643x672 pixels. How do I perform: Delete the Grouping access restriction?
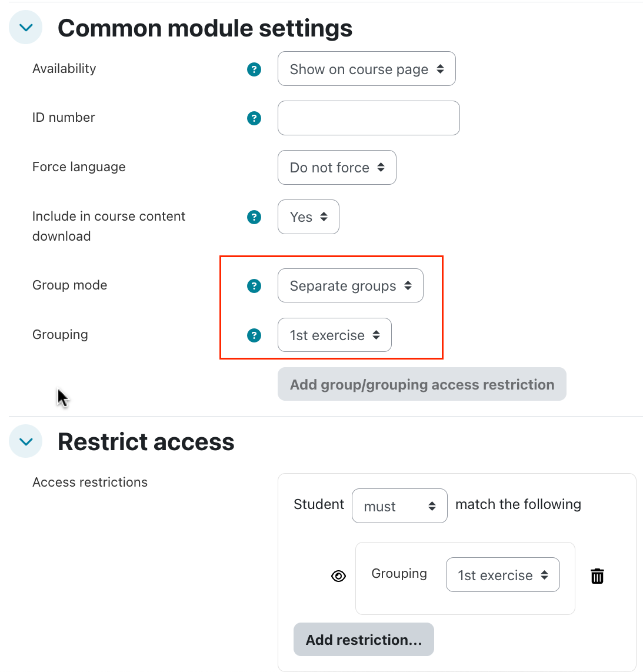point(597,576)
